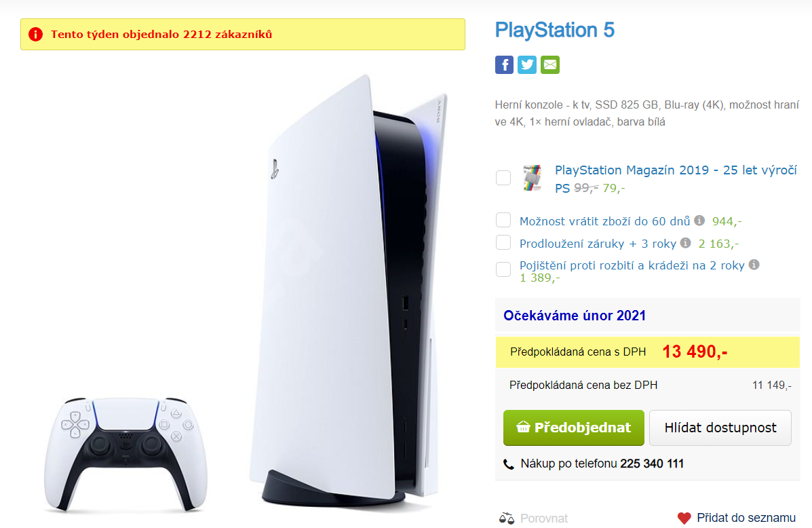Click the Porovnat scales icon
Image resolution: width=812 pixels, height=528 pixels.
tap(507, 518)
